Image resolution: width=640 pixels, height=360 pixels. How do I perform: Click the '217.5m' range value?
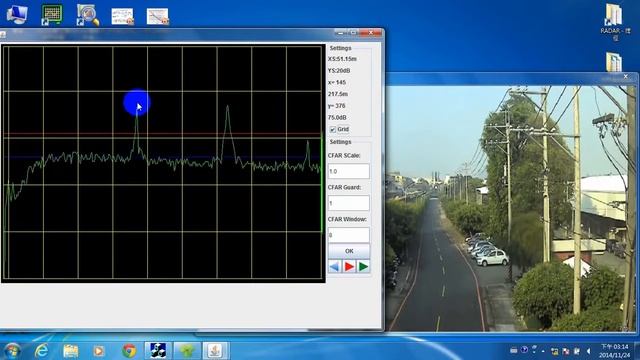[338, 94]
